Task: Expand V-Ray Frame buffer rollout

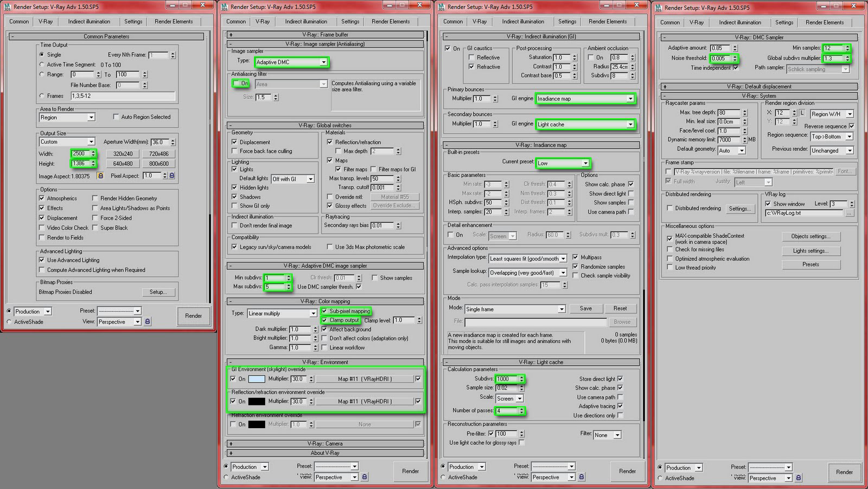Action: pos(325,34)
